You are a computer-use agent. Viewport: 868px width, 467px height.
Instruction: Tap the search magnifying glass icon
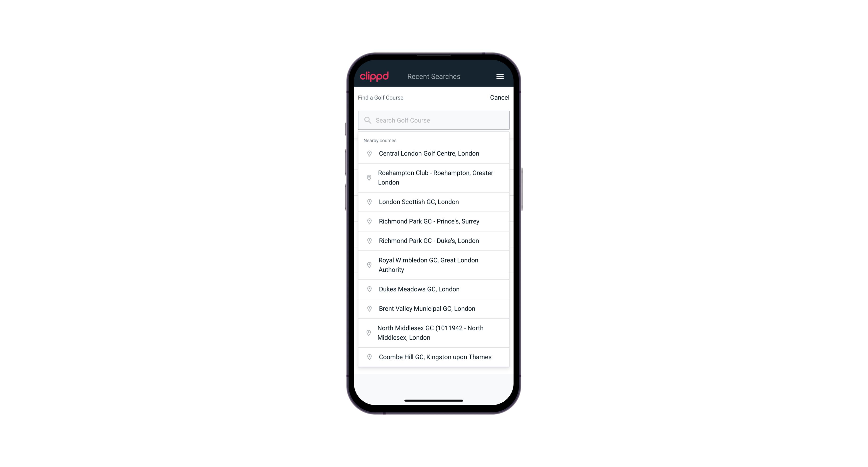(x=367, y=120)
